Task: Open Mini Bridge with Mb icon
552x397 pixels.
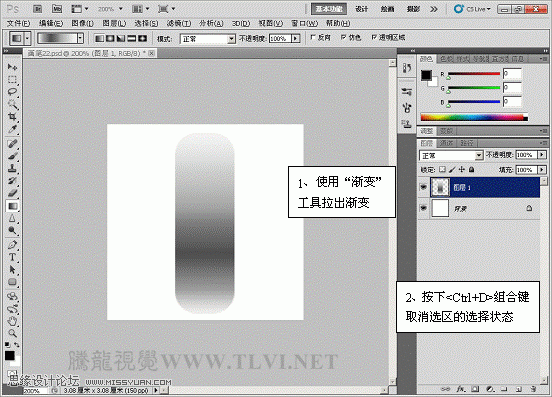Action: coord(57,9)
